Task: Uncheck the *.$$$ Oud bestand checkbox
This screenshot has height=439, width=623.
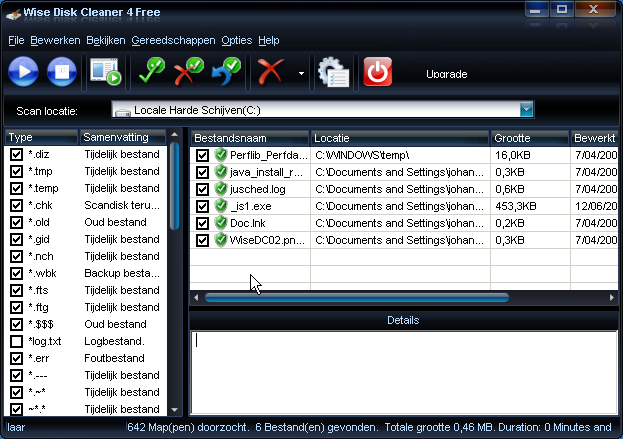Action: point(16,324)
